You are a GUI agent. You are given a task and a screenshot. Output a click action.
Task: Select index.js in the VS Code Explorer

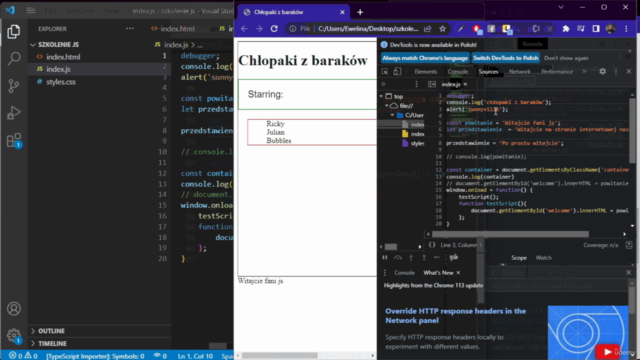click(58, 69)
